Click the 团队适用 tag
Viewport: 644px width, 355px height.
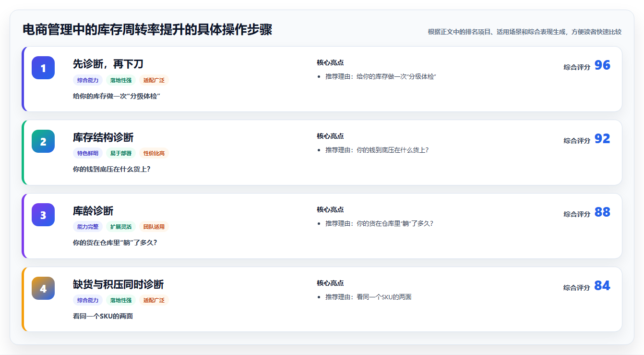click(154, 227)
